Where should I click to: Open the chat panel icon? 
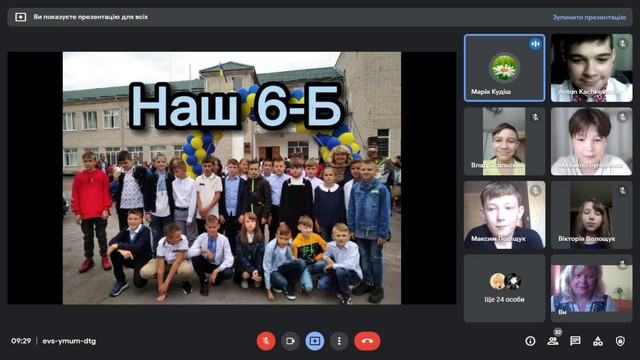click(x=575, y=341)
